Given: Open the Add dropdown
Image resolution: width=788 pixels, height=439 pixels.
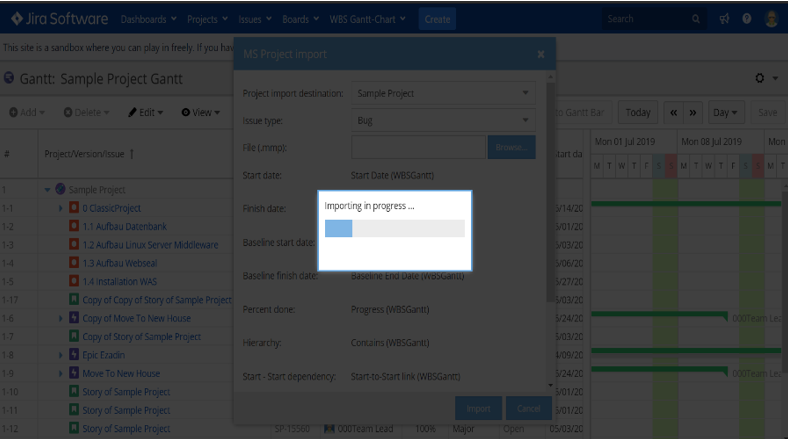Looking at the screenshot, I should pos(27,113).
